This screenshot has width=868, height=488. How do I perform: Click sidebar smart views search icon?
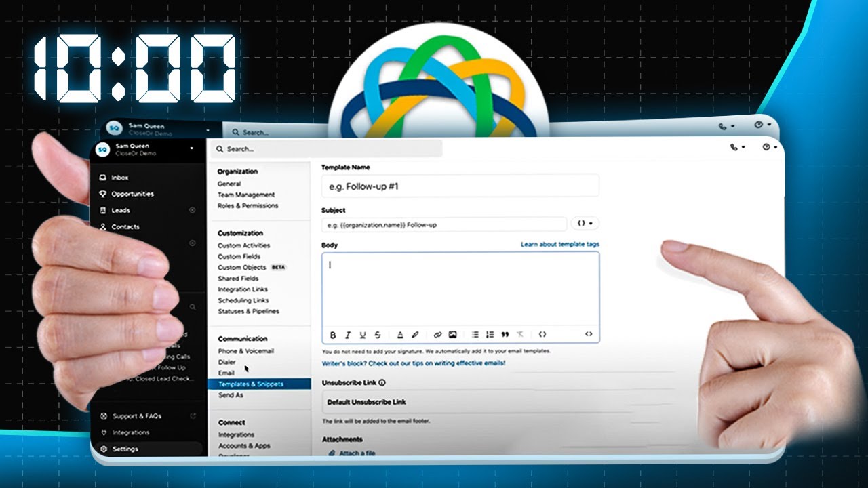click(x=193, y=307)
